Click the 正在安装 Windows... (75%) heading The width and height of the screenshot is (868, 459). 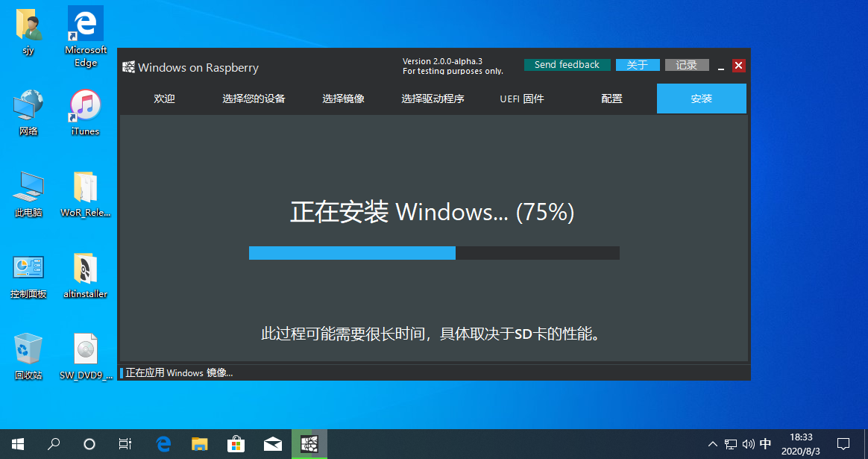coord(433,212)
